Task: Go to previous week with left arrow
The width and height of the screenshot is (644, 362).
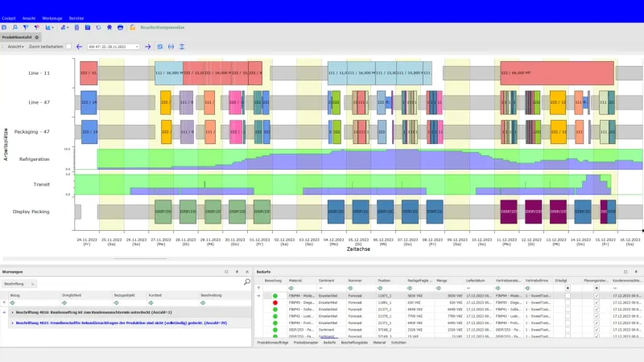Action: point(79,47)
